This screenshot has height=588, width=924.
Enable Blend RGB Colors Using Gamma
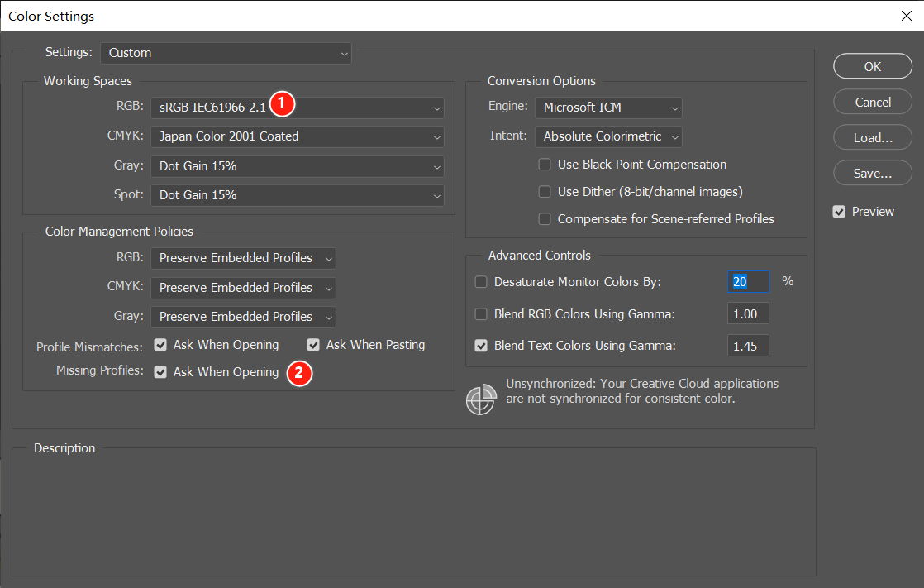pos(481,314)
